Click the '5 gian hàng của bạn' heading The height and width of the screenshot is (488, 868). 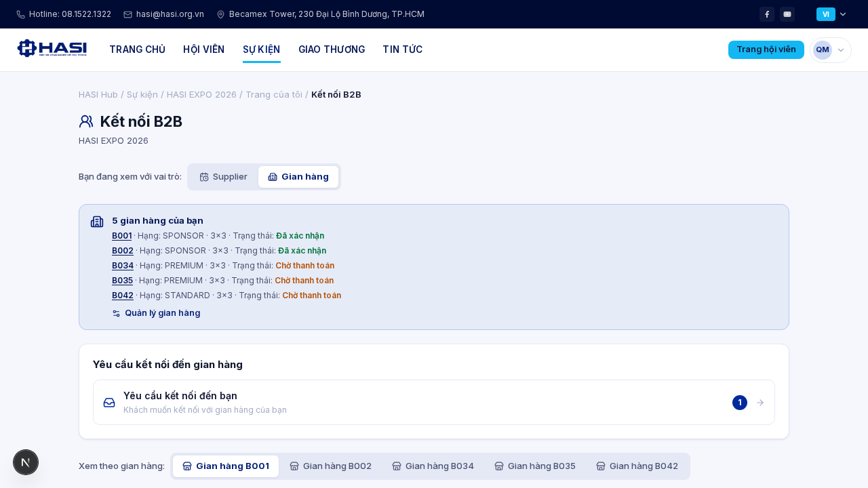pos(157,221)
